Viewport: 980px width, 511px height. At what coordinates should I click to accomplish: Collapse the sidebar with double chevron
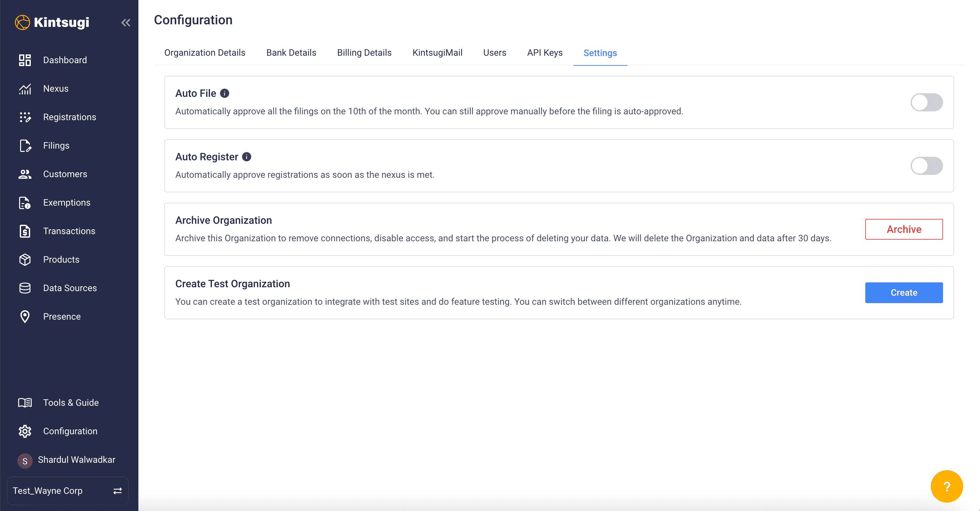[x=125, y=23]
